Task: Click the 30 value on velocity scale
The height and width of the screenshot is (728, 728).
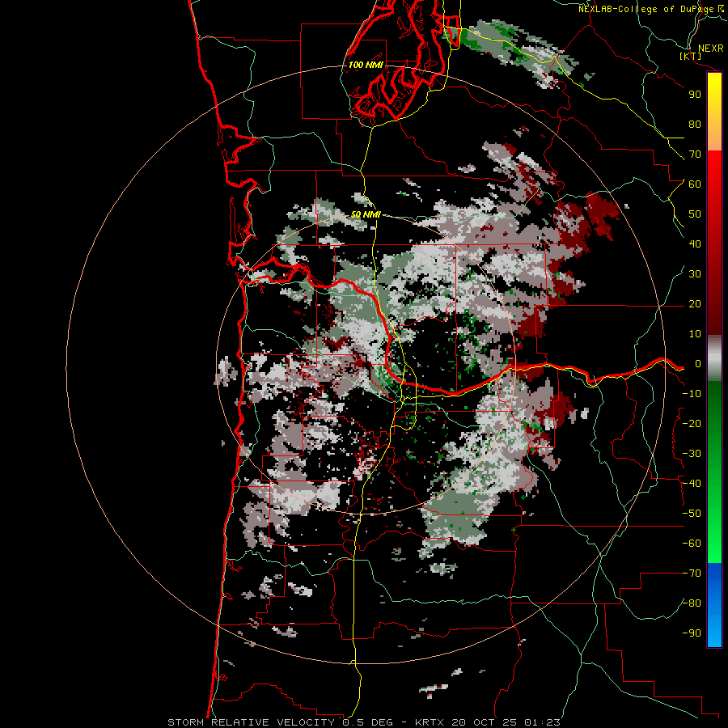Action: pos(695,274)
